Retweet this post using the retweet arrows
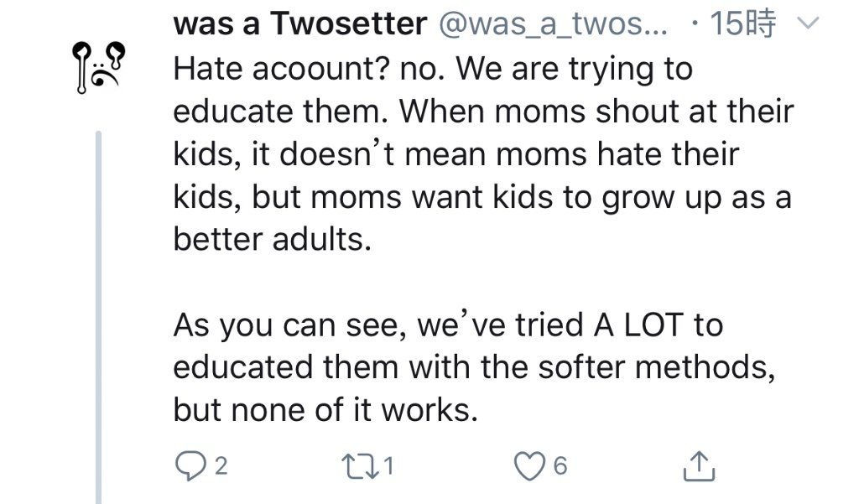The height and width of the screenshot is (504, 859). pyautogui.click(x=359, y=466)
